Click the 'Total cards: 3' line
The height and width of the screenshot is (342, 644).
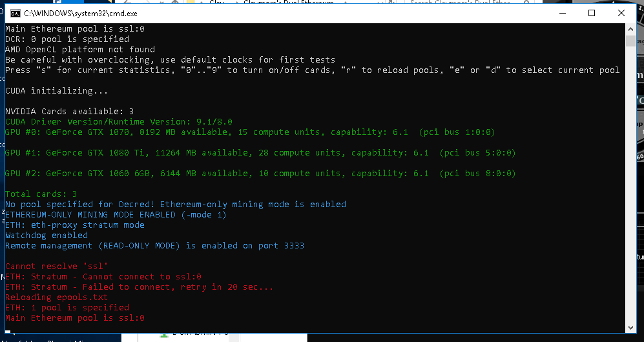pyautogui.click(x=41, y=194)
